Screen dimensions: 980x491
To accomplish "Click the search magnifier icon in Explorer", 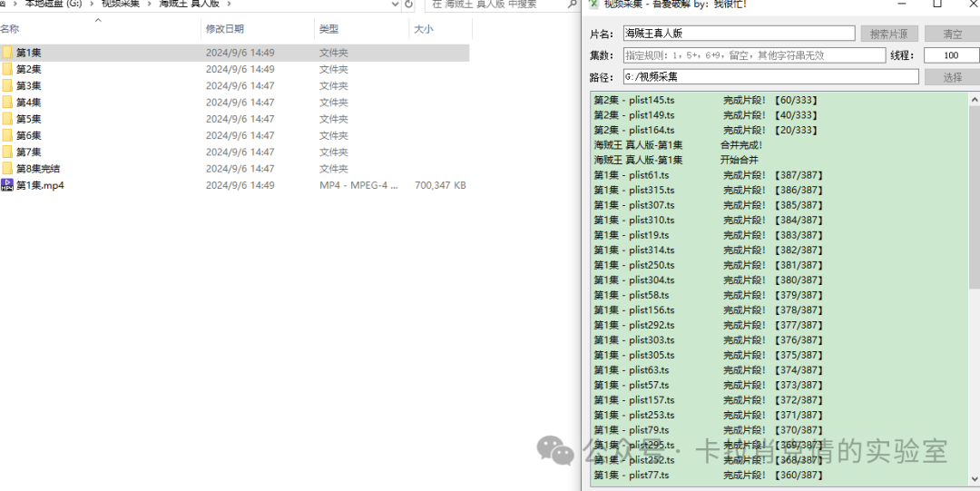I will point(572,4).
